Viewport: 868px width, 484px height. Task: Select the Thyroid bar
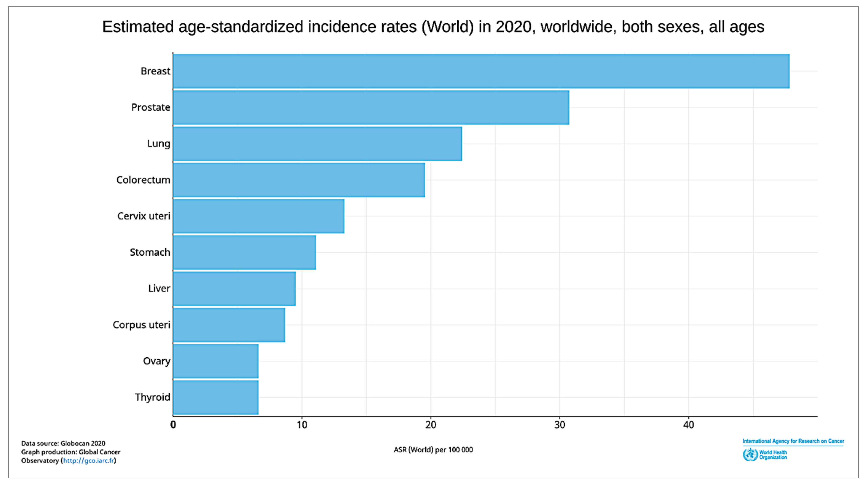216,397
